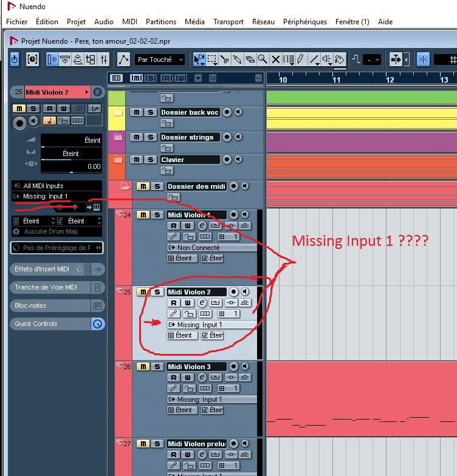
Task: Solo the Midi Violon 2 track
Action: tap(157, 292)
